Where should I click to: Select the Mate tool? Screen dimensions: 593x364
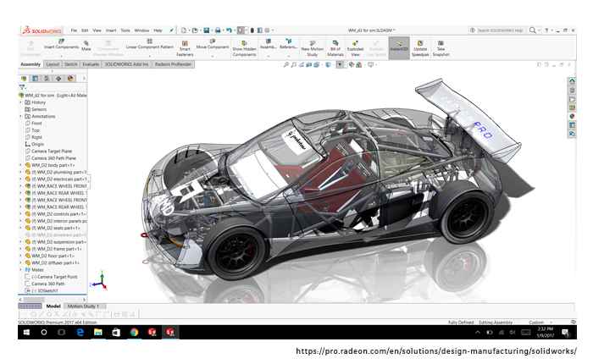point(86,46)
